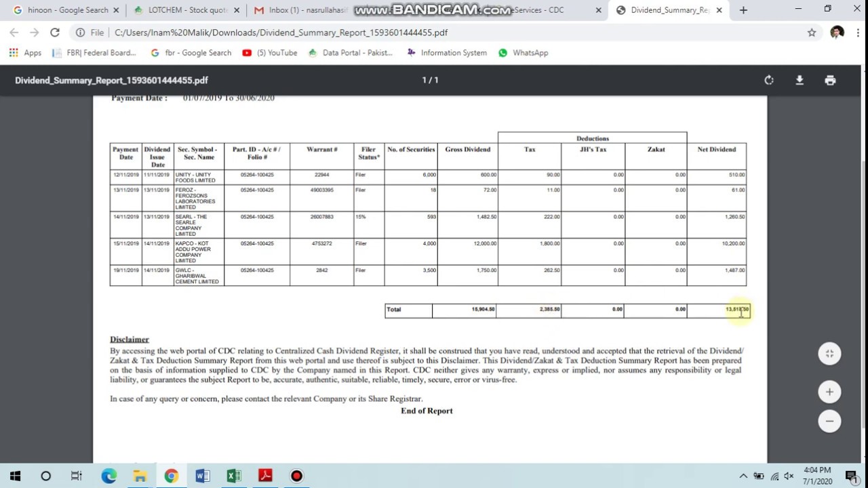Zoom out of the PDF

pos(829,421)
